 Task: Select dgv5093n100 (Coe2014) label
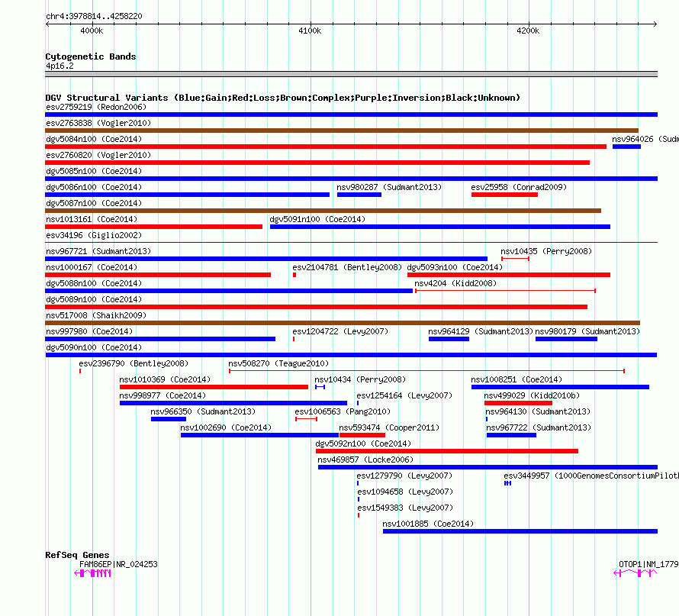pyautogui.click(x=455, y=267)
